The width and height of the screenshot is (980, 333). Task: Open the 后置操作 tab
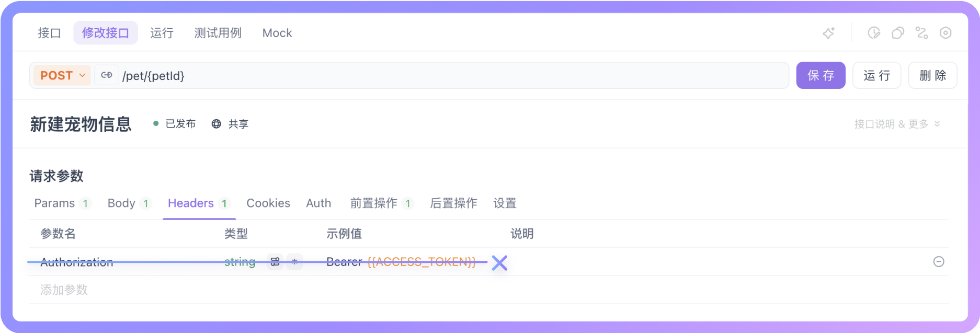(x=453, y=203)
